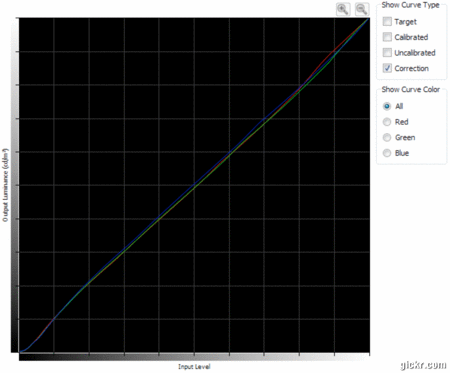Image resolution: width=450 pixels, height=374 pixels.
Task: Click the curve's top-right endpoint on graph
Action: (368, 19)
